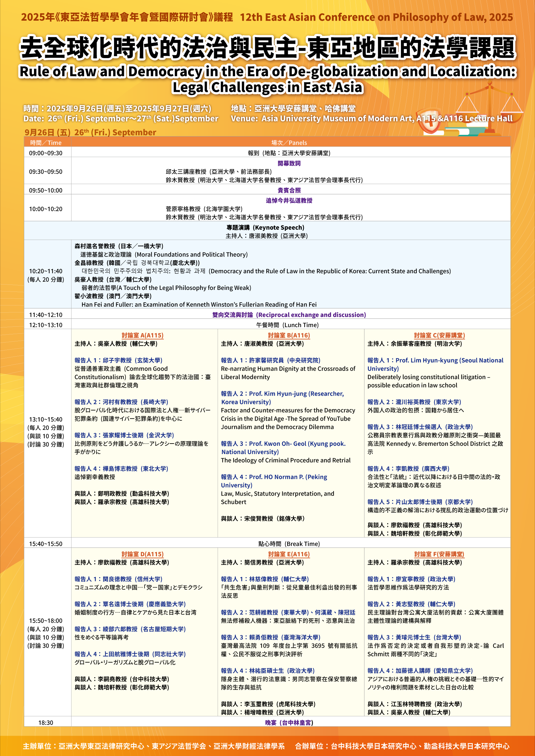The width and height of the screenshot is (535, 756).
Task: Click the 晚宴 (台中林皇宮) dinner entry
Action: [x=289, y=722]
